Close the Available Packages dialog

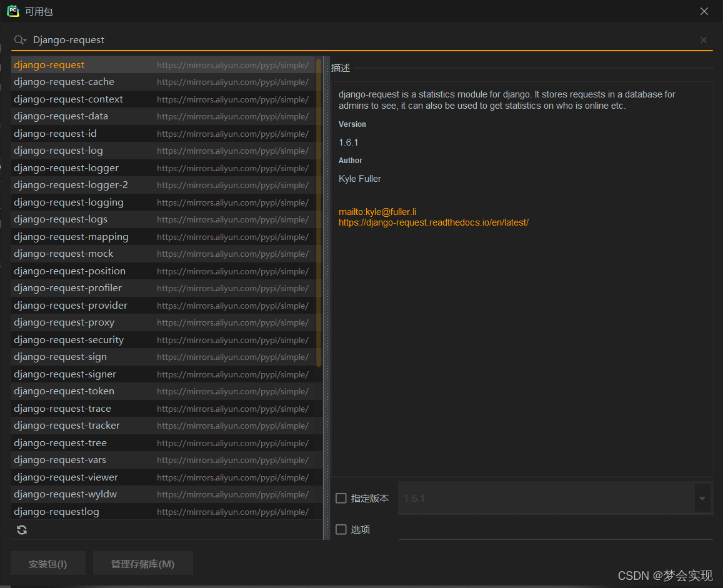tap(704, 11)
